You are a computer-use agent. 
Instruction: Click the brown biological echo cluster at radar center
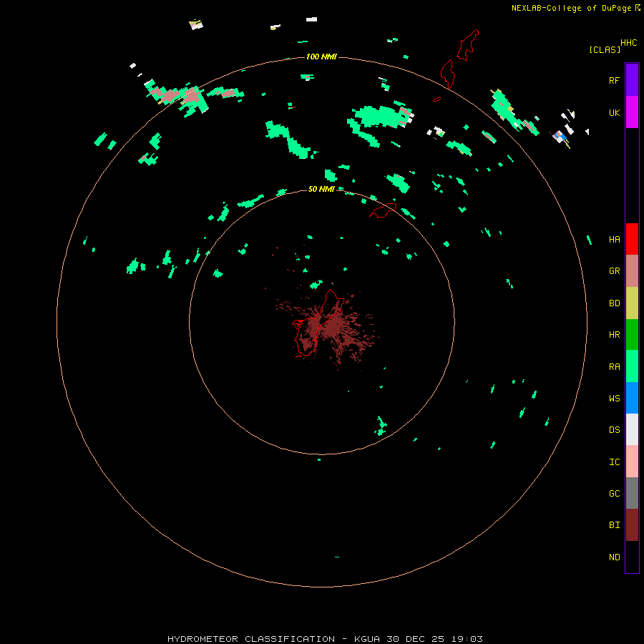click(x=328, y=326)
